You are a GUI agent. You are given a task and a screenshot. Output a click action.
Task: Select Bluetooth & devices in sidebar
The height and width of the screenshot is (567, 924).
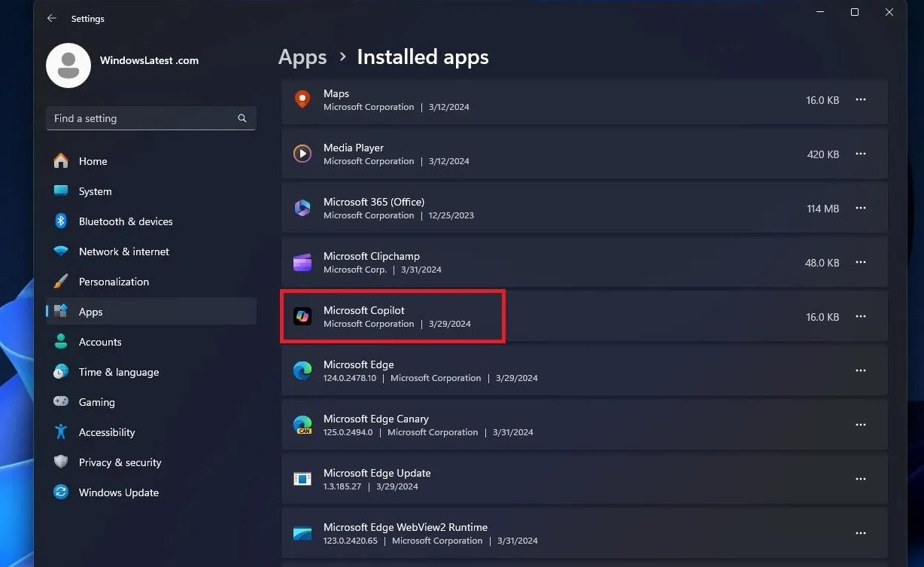coord(125,221)
